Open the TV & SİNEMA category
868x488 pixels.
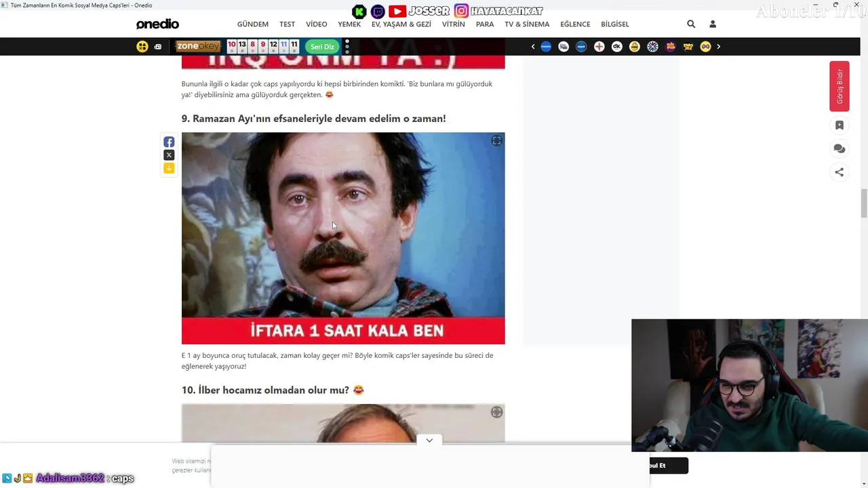(527, 24)
